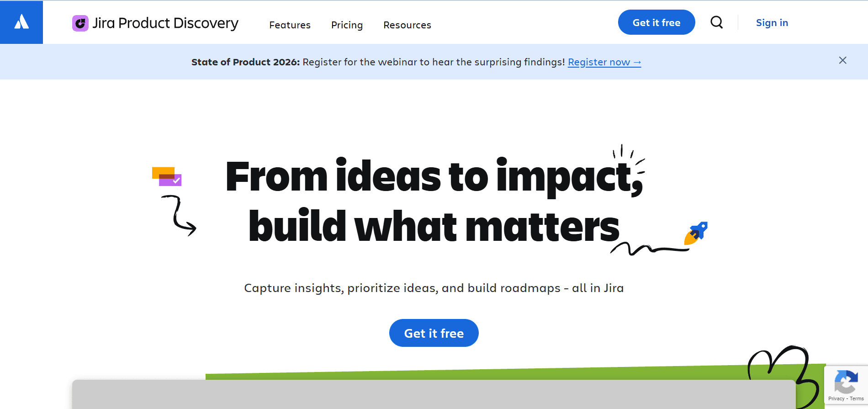Dismiss the State of Product banner
Image resolution: width=868 pixels, height=409 pixels.
(842, 60)
